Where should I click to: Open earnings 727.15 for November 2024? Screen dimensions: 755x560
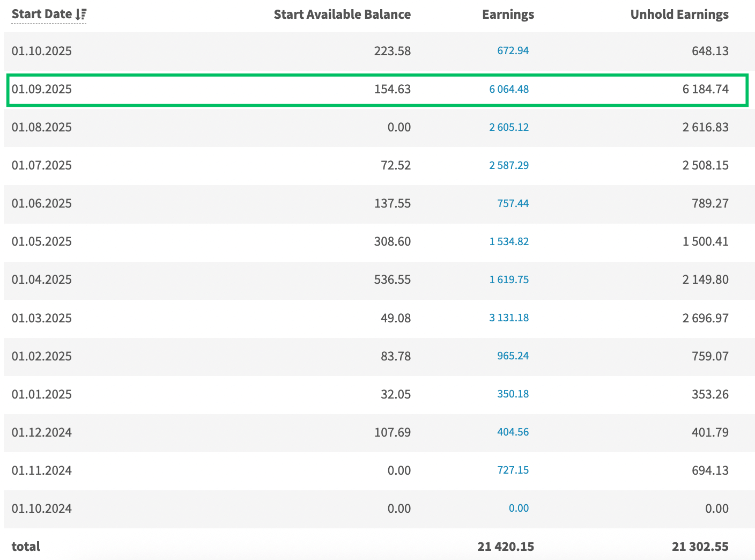coord(513,470)
